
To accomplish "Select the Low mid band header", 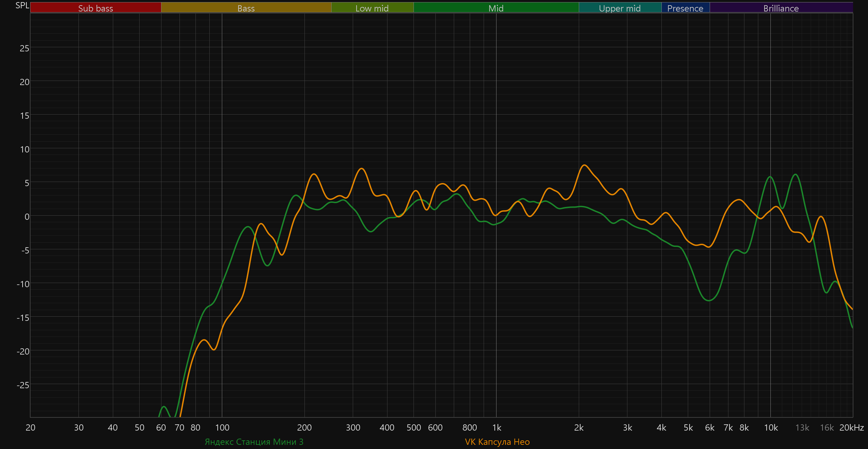I will click(372, 8).
